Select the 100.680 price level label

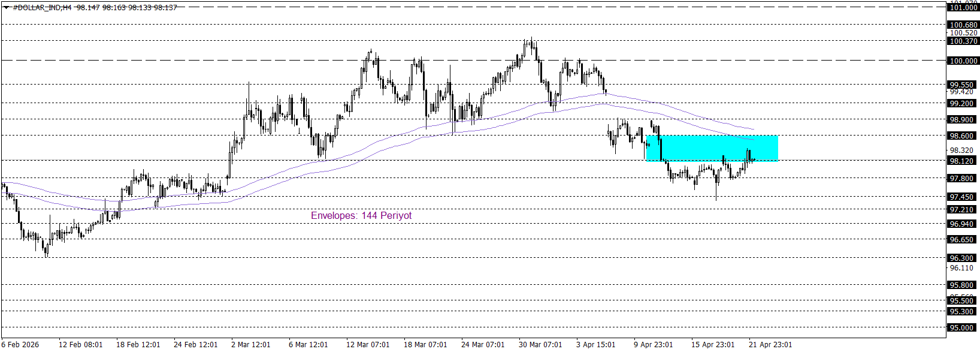(x=963, y=25)
